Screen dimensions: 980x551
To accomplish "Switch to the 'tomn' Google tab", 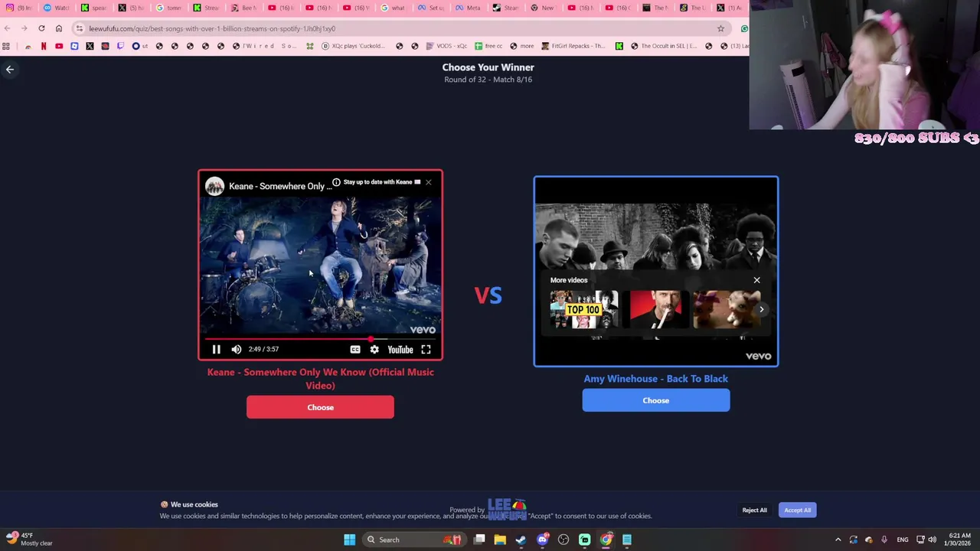I will pos(169,8).
